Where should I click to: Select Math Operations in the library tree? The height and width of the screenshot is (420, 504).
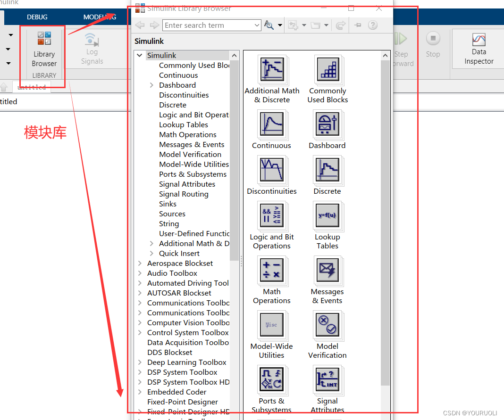click(188, 134)
